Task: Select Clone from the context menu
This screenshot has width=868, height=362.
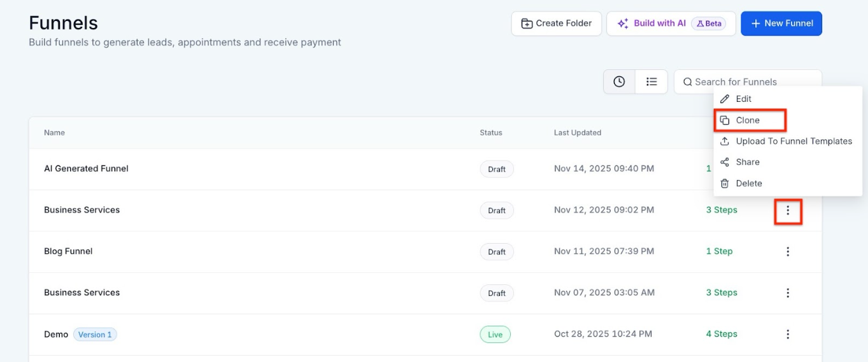Action: [x=747, y=120]
